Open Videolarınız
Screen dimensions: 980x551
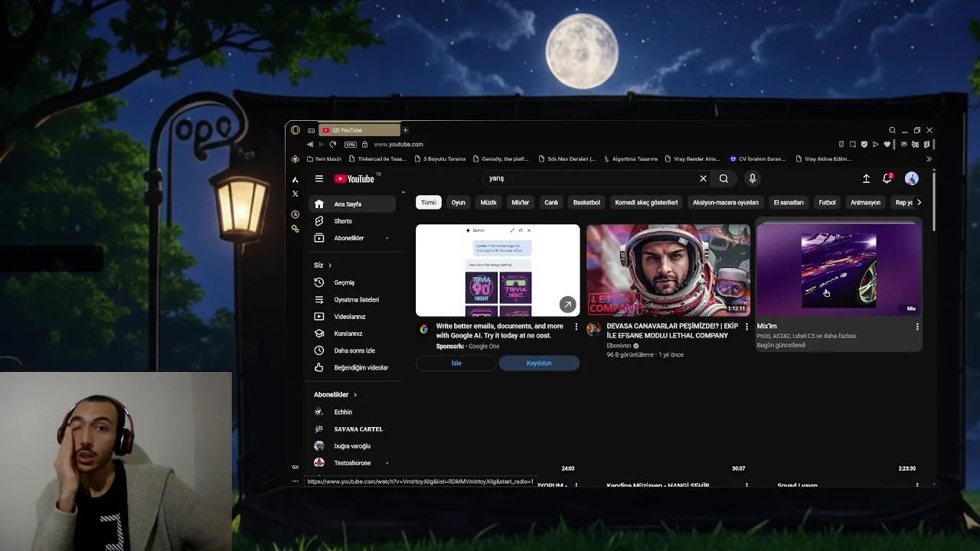[x=352, y=316]
